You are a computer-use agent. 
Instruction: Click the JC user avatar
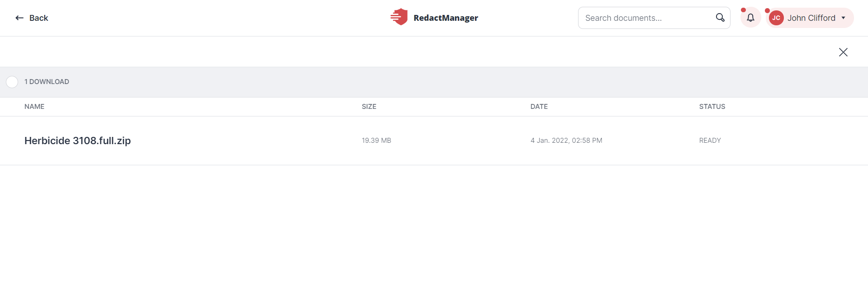[776, 18]
